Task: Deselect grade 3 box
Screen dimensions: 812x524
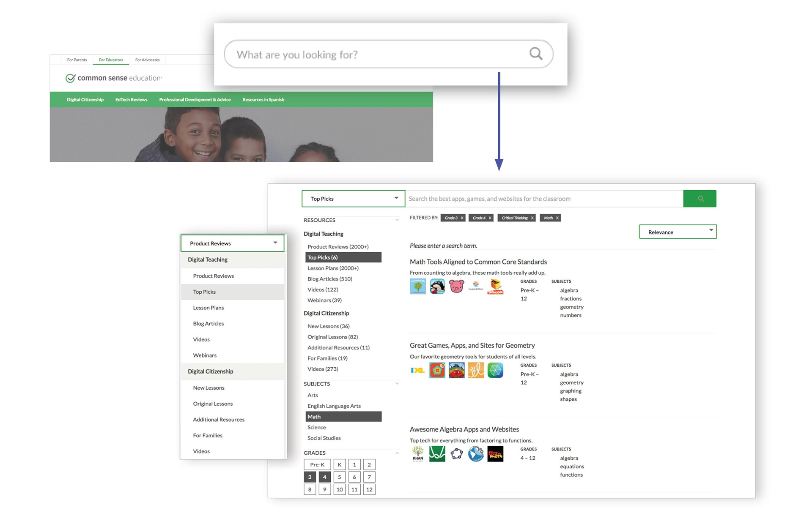Action: coord(310,477)
